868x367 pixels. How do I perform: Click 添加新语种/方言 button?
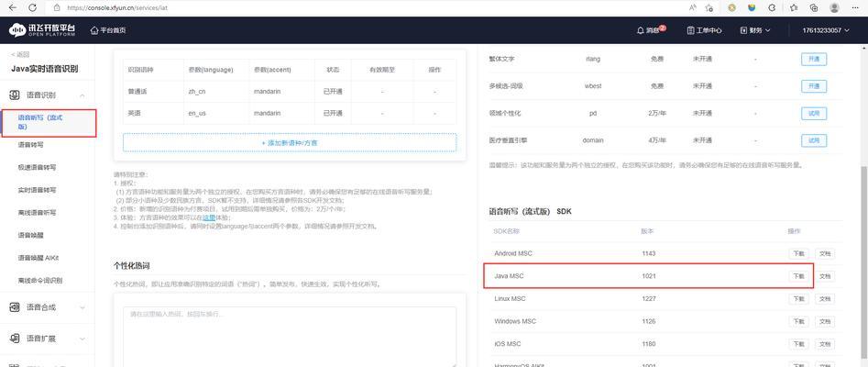290,142
